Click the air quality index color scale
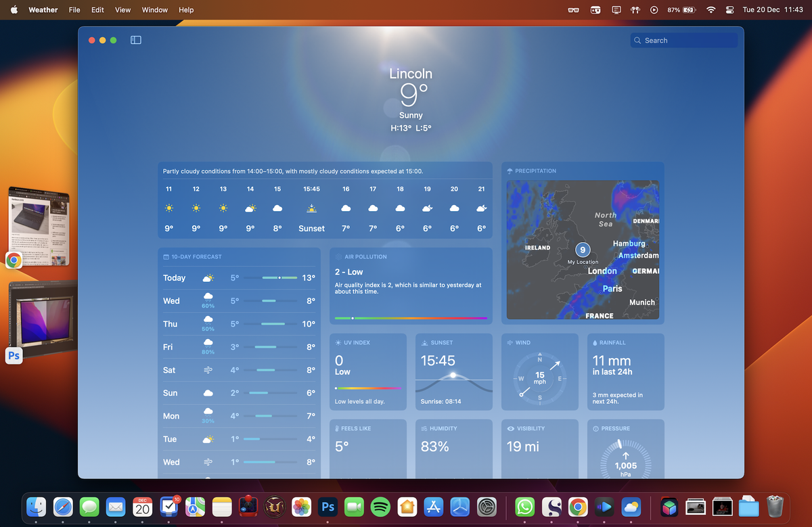 coord(411,318)
